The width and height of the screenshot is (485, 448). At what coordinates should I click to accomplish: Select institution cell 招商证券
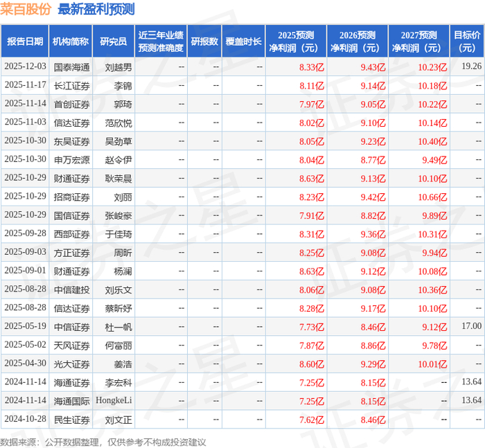(72, 197)
